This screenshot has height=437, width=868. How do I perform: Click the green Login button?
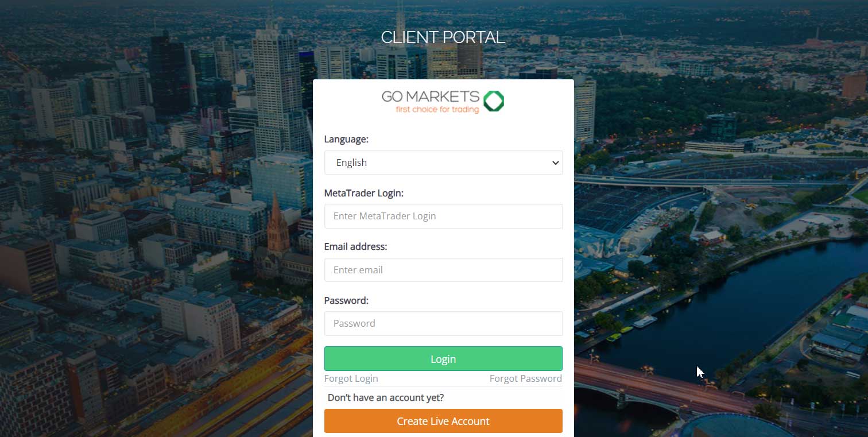443,359
